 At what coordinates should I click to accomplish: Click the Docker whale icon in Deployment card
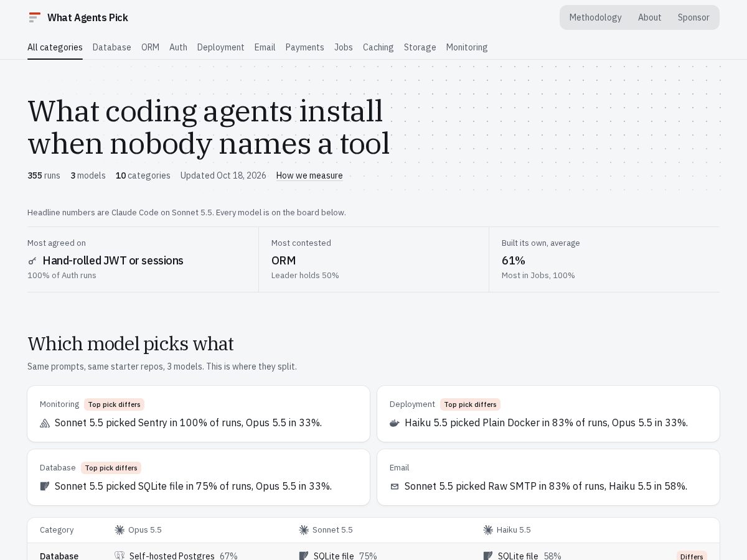(x=395, y=423)
